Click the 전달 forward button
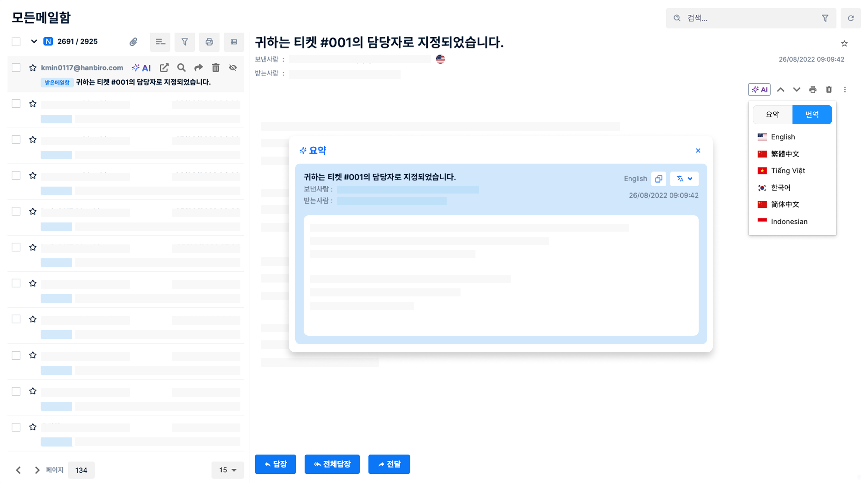868x483 pixels. (x=389, y=464)
